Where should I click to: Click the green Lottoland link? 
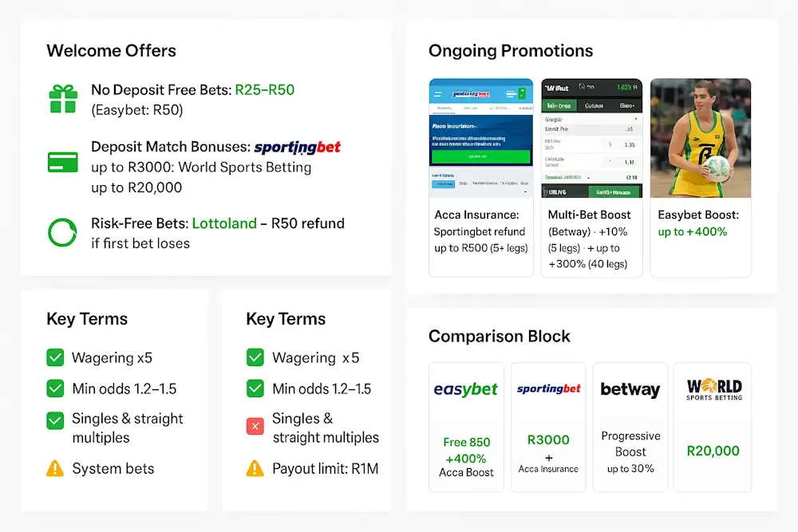pos(224,223)
